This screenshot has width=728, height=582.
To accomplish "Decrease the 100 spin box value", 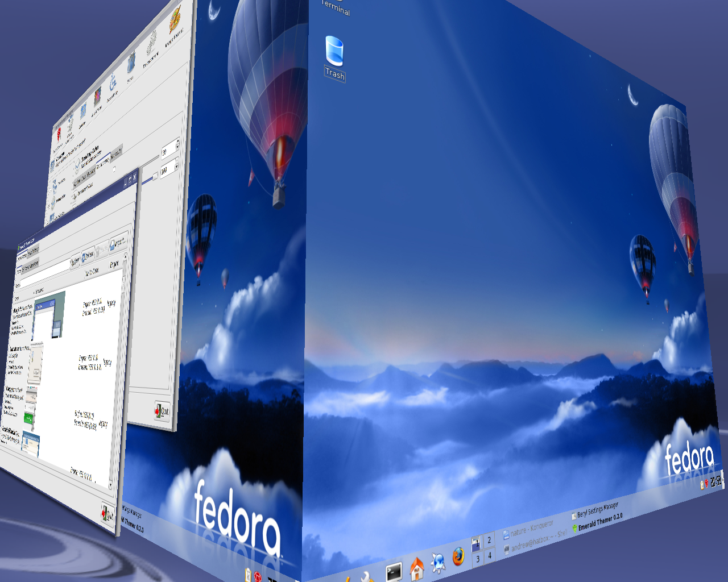I will [176, 168].
